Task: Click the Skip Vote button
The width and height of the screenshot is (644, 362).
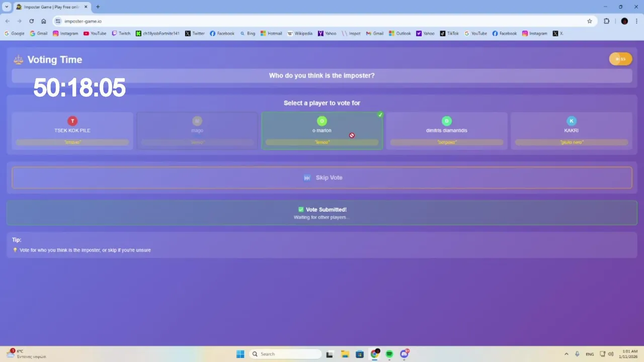Action: (x=322, y=177)
